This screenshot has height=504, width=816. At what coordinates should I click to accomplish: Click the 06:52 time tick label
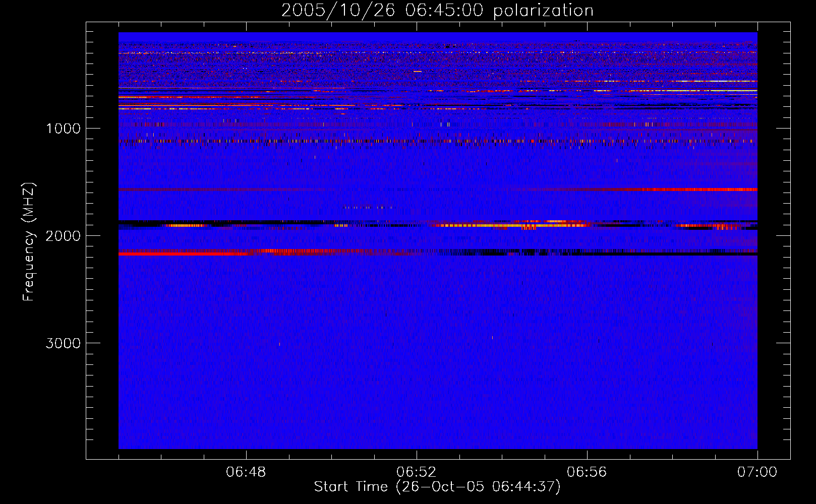point(416,472)
